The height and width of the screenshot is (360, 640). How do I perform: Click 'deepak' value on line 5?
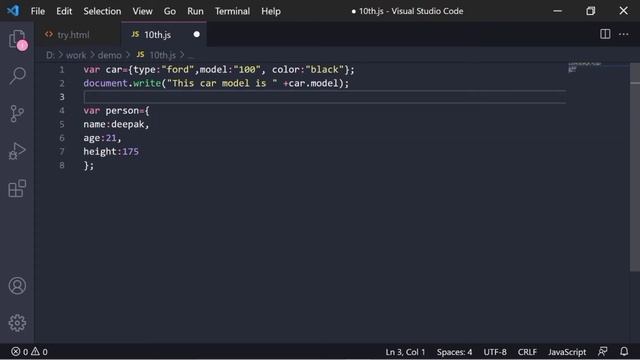tap(128, 124)
